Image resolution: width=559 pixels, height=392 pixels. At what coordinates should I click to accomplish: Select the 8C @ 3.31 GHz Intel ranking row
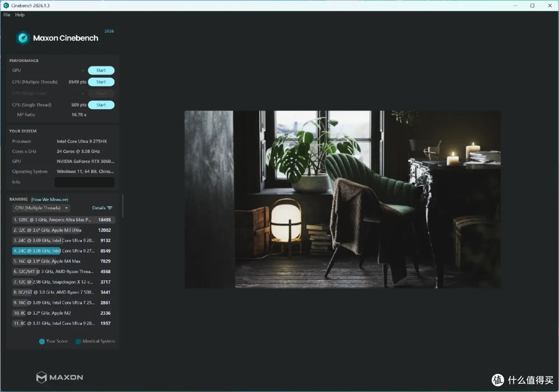pos(63,324)
